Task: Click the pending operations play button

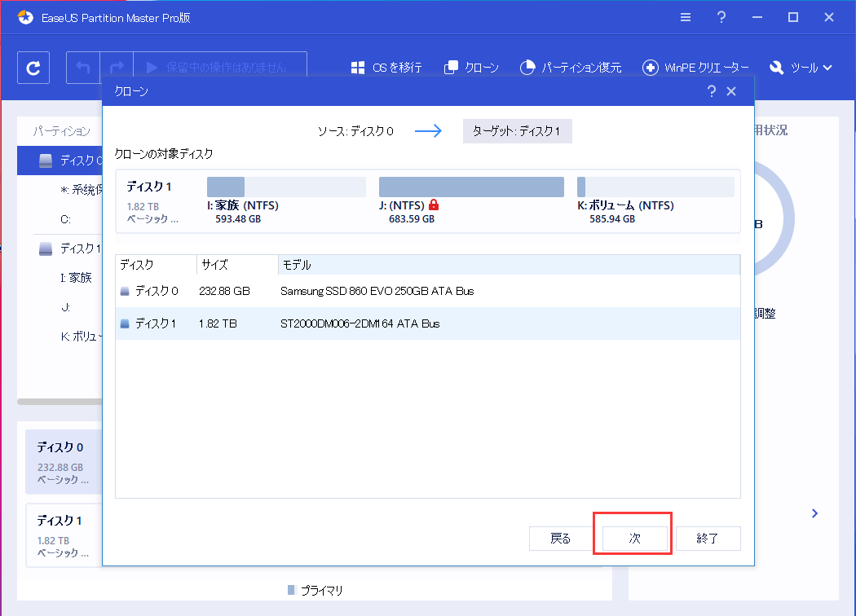Action: click(x=220, y=68)
